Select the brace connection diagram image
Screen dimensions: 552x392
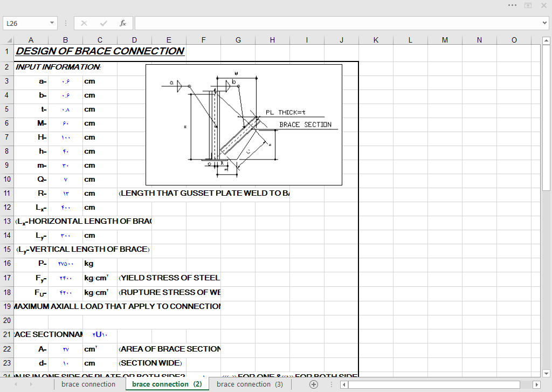(x=244, y=125)
